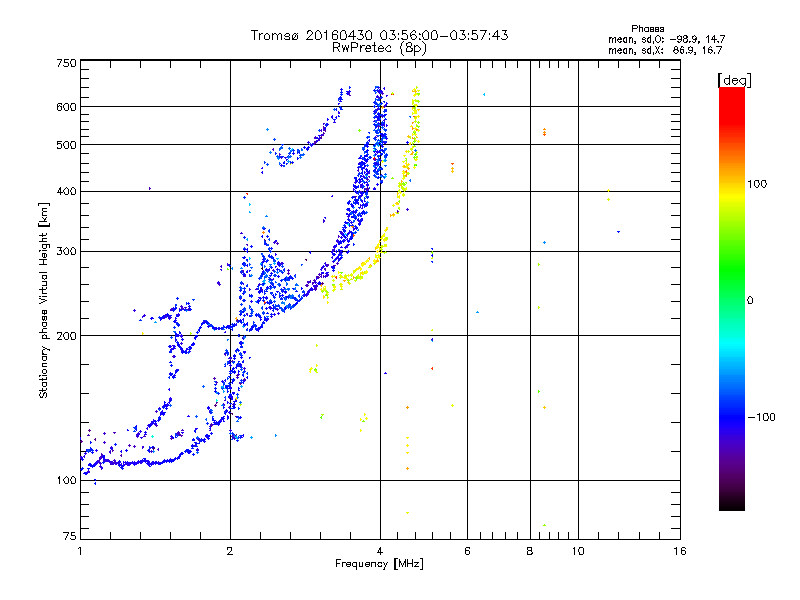Click x-axis tick label '1'
Image resolution: width=800 pixels, height=600 pixels.
80,551
